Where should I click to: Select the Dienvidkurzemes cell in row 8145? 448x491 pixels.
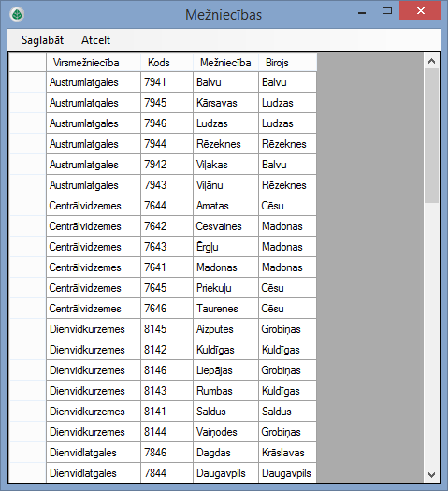click(94, 329)
